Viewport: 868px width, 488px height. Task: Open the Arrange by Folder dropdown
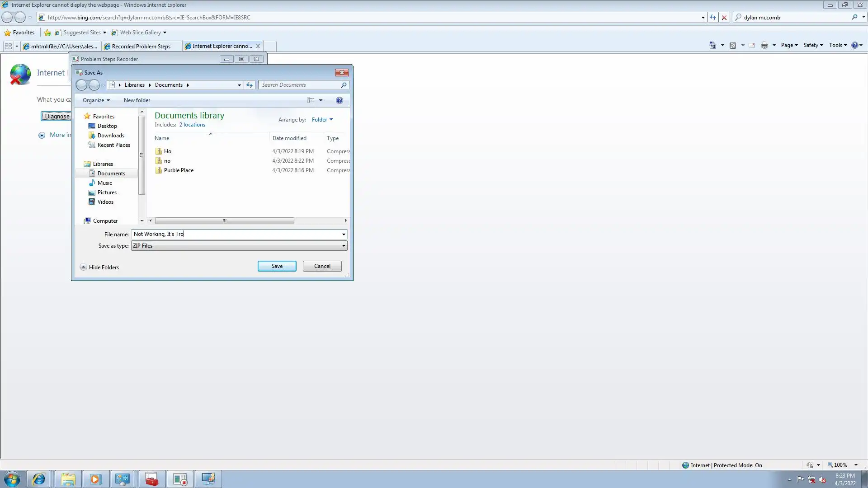[322, 120]
